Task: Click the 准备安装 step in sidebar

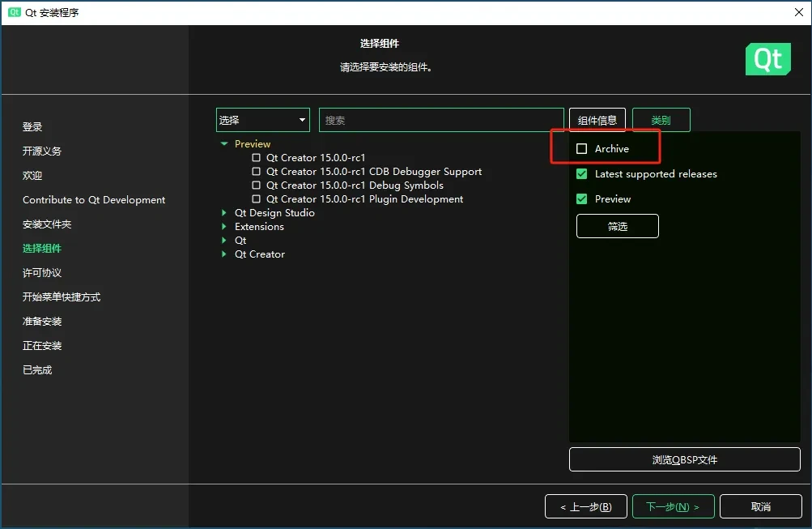Action: (42, 322)
